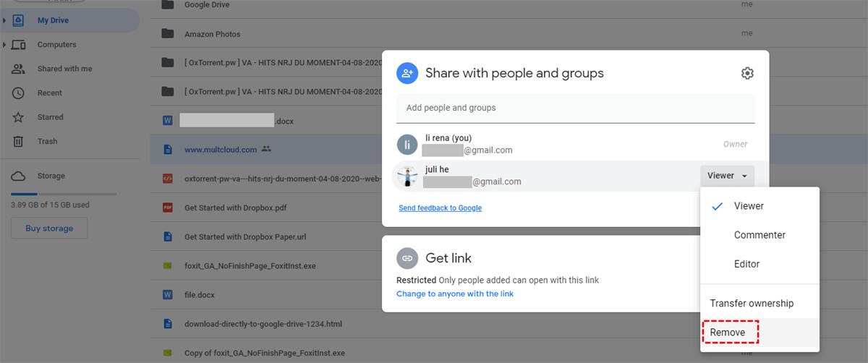Click the Buy storage button
This screenshot has width=868, height=363.
coord(49,229)
